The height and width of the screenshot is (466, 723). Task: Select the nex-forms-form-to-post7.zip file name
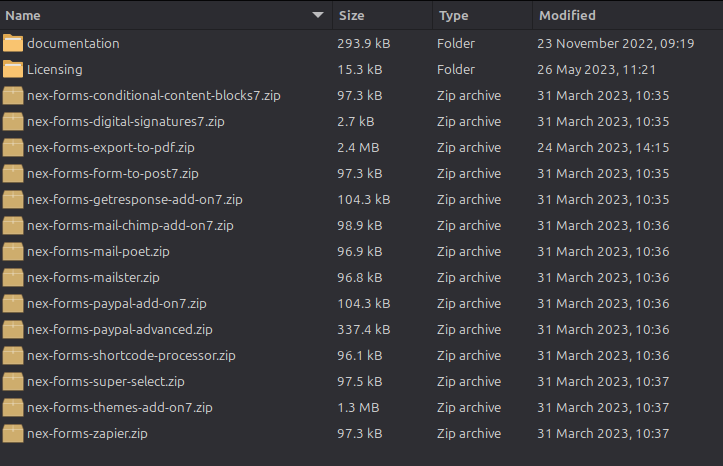(x=113, y=173)
